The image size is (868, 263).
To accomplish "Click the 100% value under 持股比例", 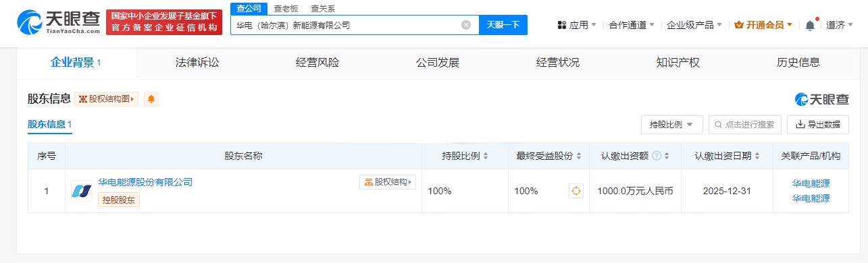I will (440, 191).
